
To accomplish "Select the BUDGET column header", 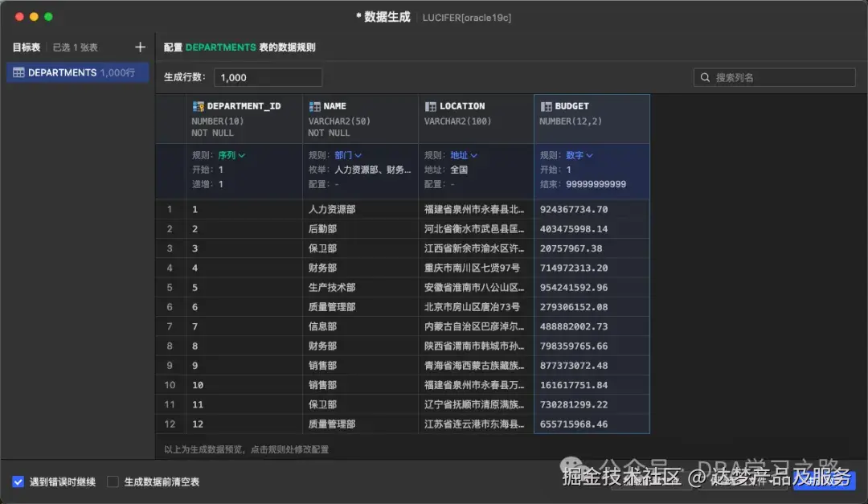I will 592,118.
